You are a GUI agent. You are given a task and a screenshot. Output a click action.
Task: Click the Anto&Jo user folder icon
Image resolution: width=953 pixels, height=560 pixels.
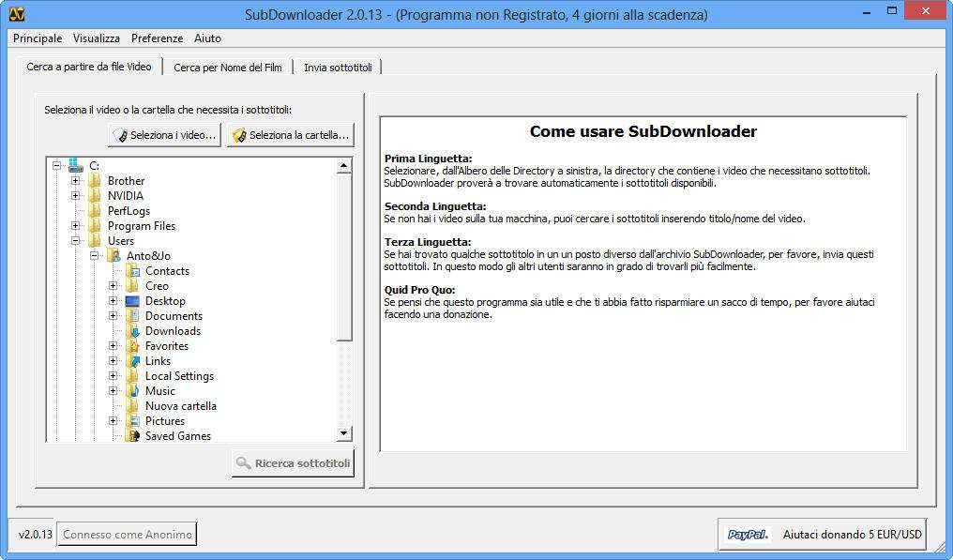[113, 256]
